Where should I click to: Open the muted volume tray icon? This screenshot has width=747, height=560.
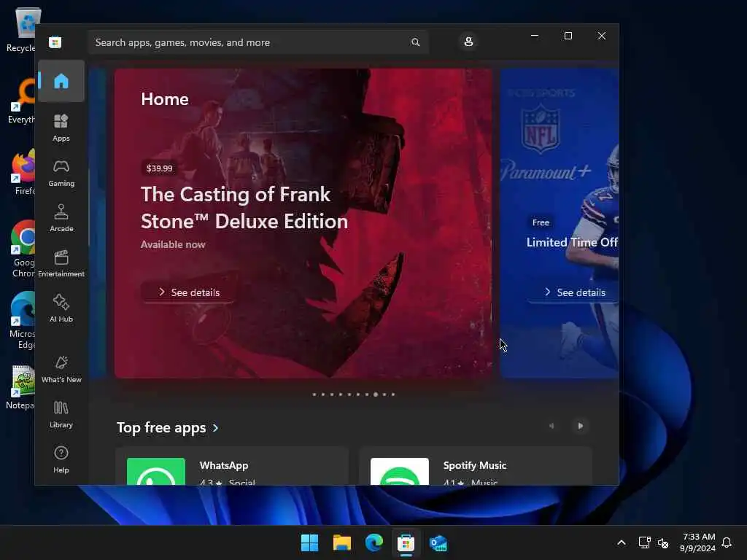tap(663, 542)
